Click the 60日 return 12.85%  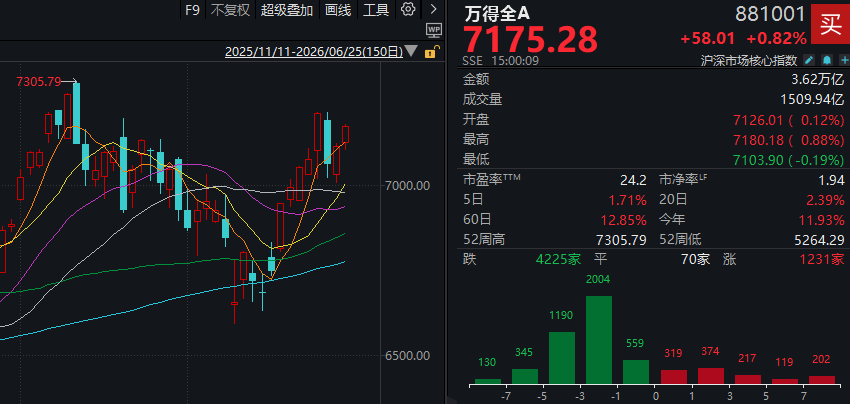(623, 220)
